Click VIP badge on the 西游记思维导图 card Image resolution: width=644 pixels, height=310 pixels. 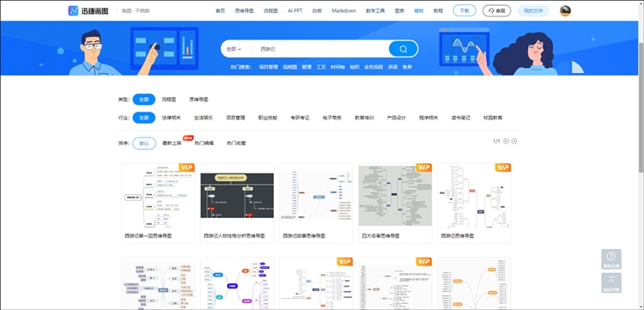pyautogui.click(x=503, y=167)
